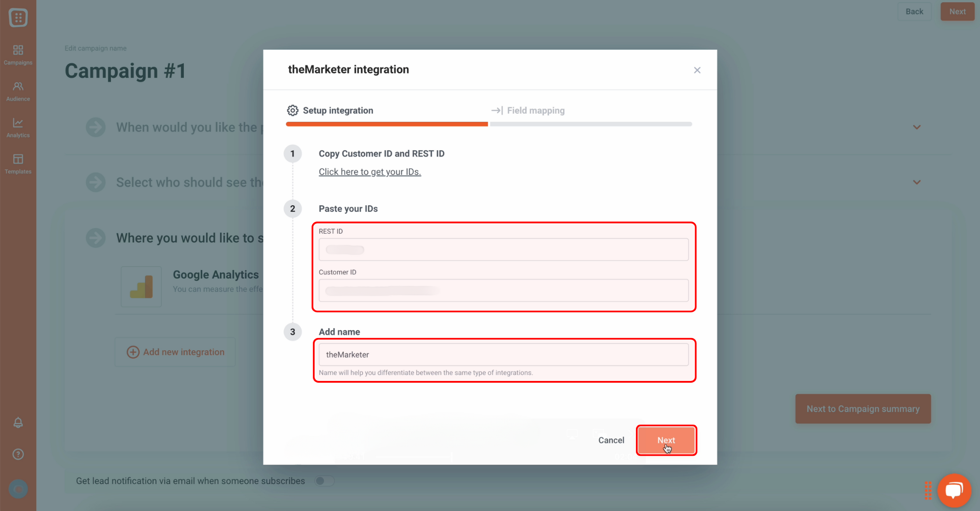Image resolution: width=980 pixels, height=511 pixels.
Task: Click Next in the integration dialog
Action: 666,440
